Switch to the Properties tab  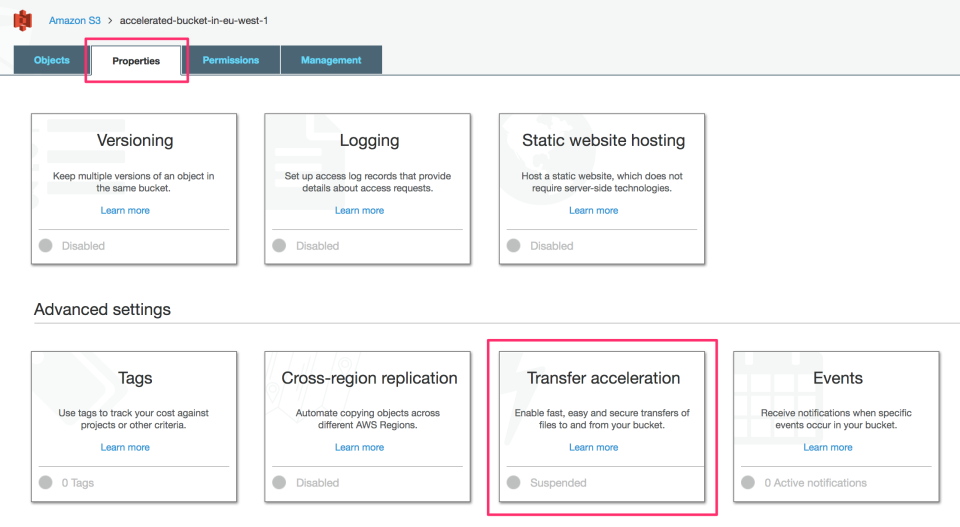coord(136,61)
